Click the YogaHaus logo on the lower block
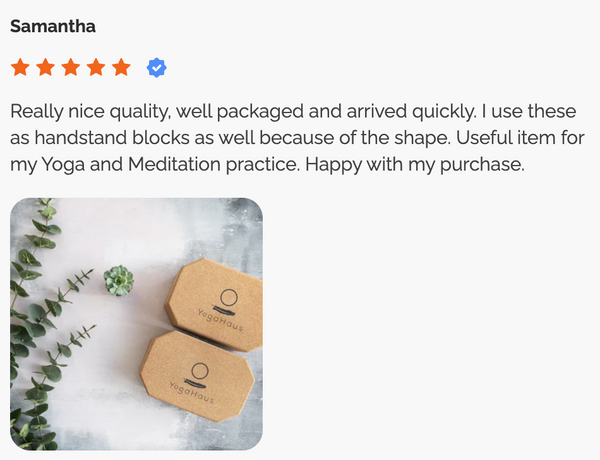 click(x=194, y=383)
